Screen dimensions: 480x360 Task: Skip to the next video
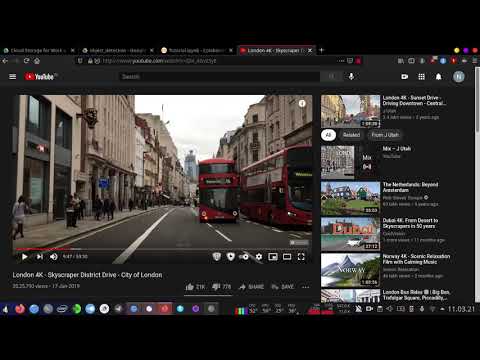tap(40, 257)
